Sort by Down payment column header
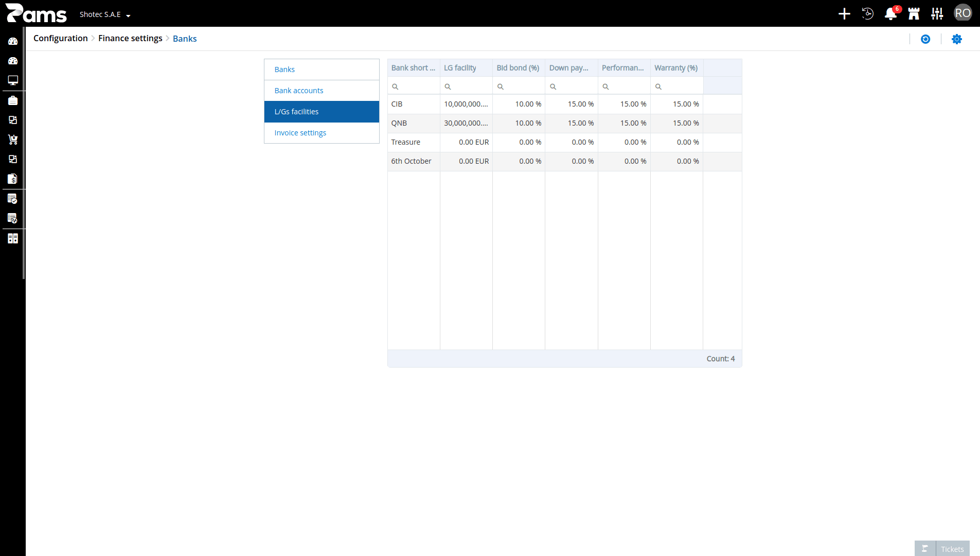 572,68
